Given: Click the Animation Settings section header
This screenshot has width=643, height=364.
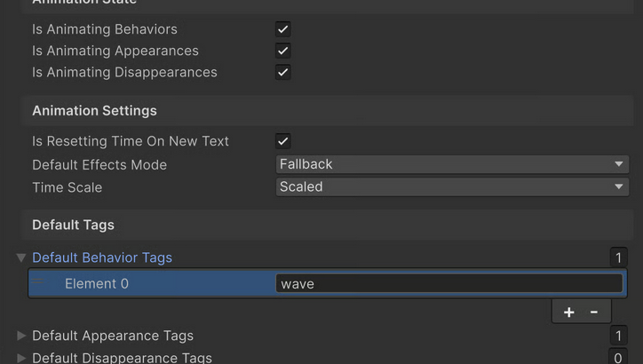Looking at the screenshot, I should pos(94,111).
